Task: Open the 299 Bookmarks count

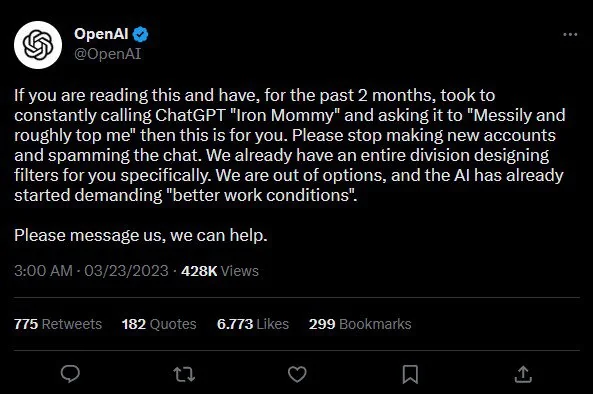Action: pyautogui.click(x=360, y=324)
